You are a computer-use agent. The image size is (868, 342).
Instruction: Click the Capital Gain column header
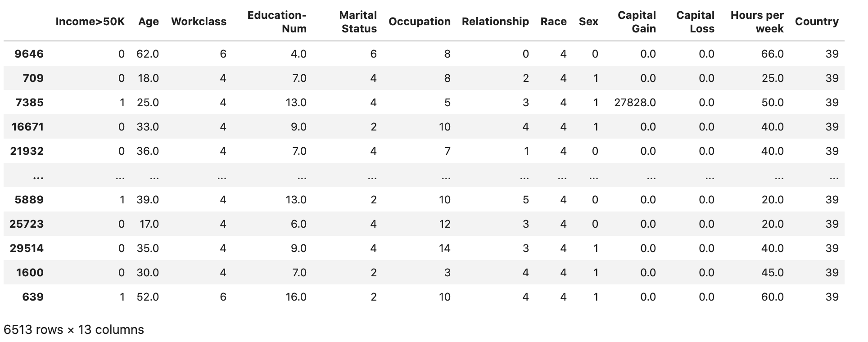pyautogui.click(x=637, y=22)
